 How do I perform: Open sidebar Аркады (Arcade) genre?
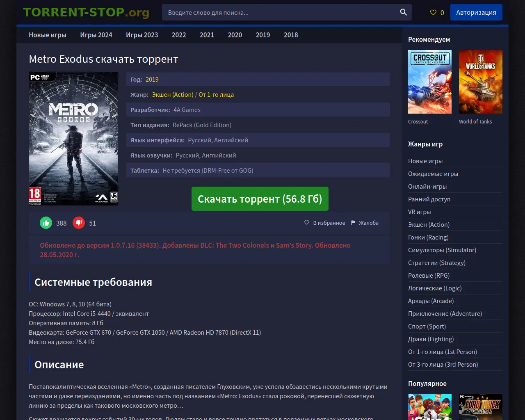tap(431, 301)
